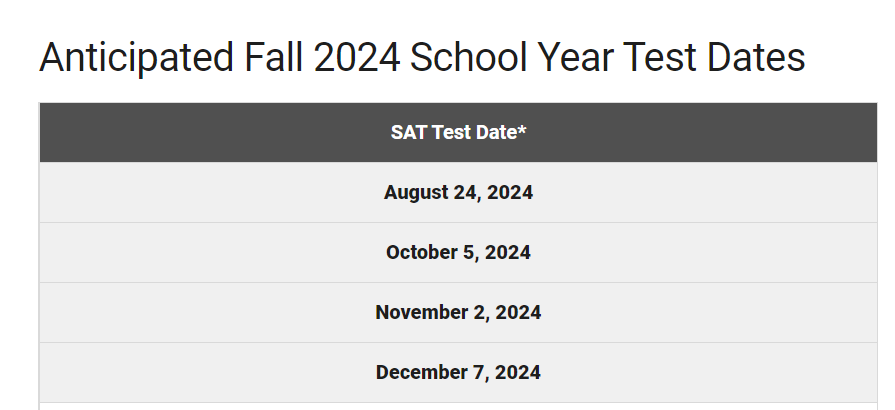The image size is (895, 410).
Task: Click the day "24" in the August date
Action: pos(466,192)
